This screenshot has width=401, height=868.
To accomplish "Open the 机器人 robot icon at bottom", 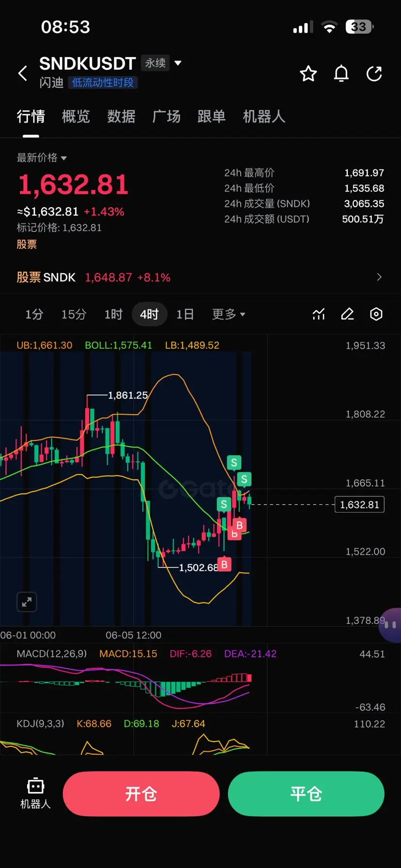I will click(x=35, y=793).
